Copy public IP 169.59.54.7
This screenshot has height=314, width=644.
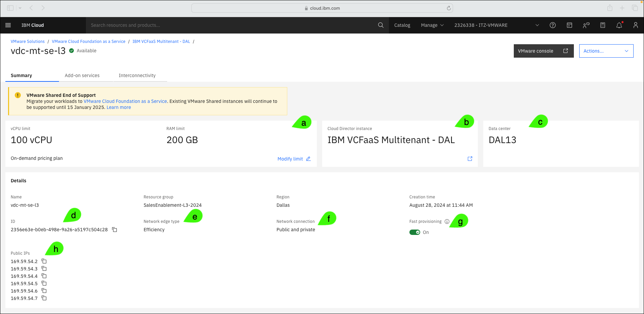coord(44,298)
